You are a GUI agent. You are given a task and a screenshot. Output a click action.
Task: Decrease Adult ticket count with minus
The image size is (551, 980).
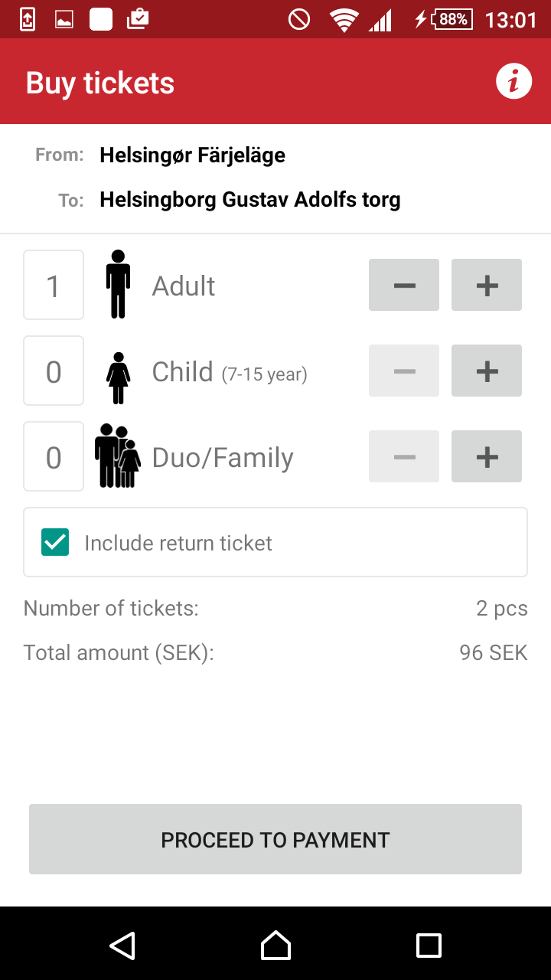click(x=404, y=285)
